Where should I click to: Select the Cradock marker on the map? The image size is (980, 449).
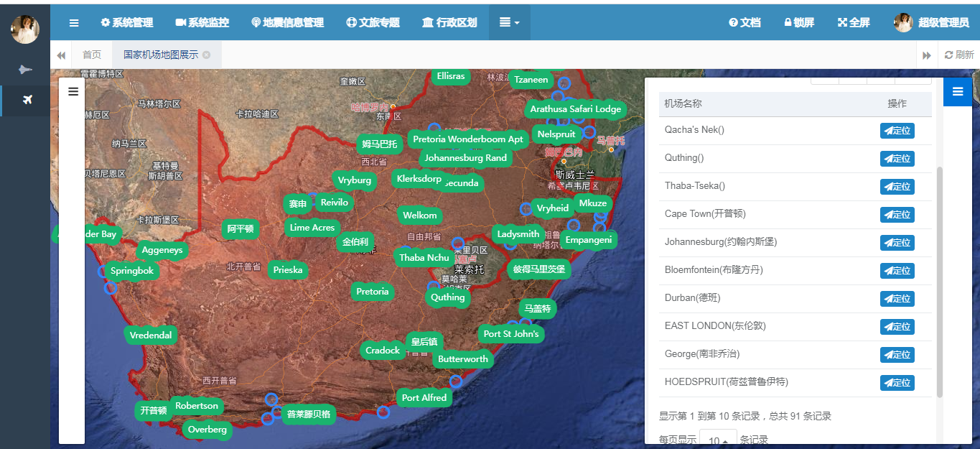pyautogui.click(x=383, y=351)
